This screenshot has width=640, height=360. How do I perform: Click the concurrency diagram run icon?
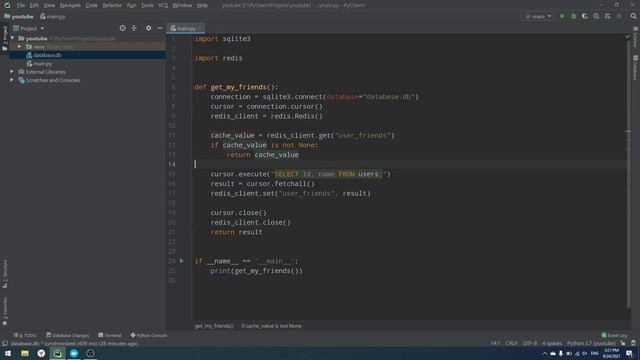tap(608, 16)
